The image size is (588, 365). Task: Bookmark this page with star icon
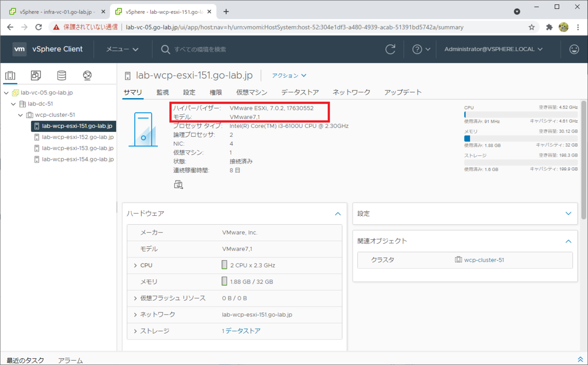(532, 27)
